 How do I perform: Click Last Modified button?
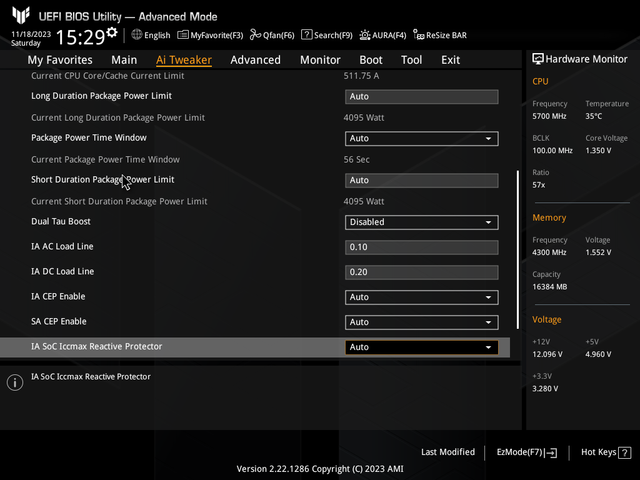coord(448,452)
